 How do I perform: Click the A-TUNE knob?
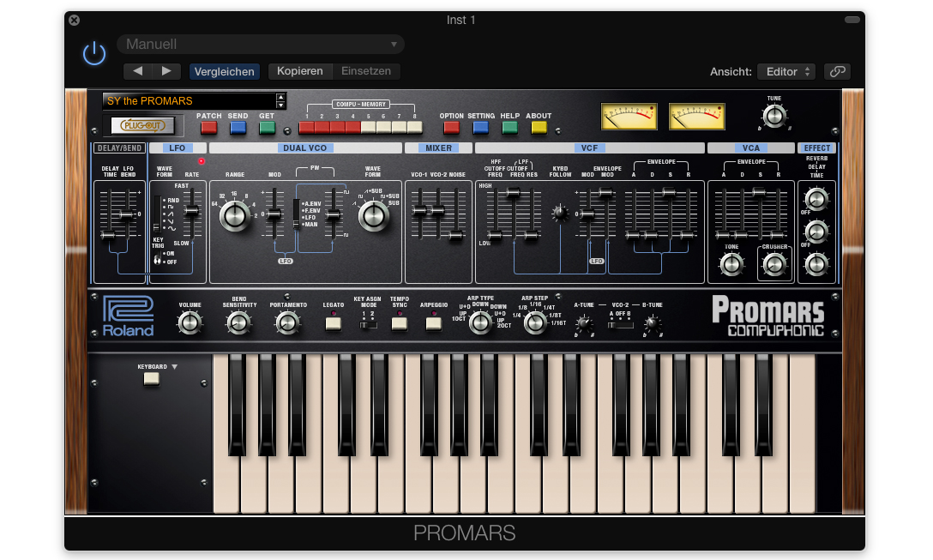pyautogui.click(x=584, y=324)
